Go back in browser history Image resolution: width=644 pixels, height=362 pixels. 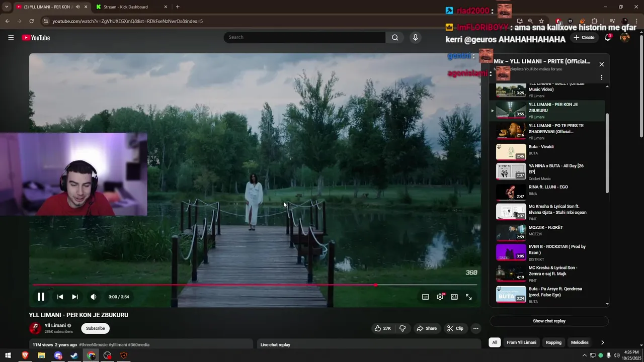(7, 21)
